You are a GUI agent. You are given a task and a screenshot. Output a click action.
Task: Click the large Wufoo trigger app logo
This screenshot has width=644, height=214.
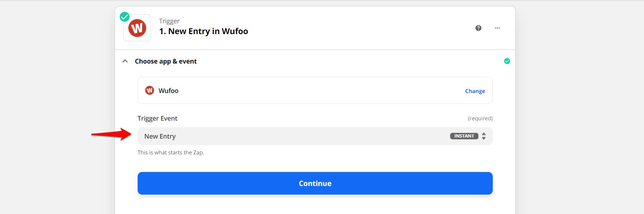click(137, 28)
